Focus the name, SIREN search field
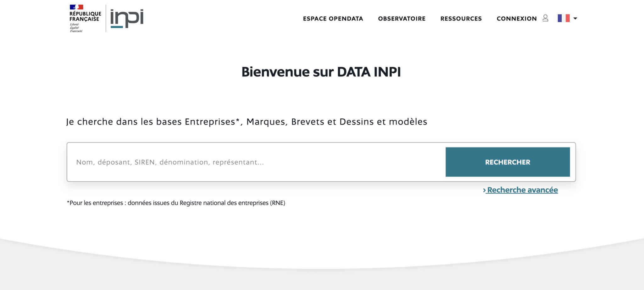The image size is (644, 290). point(256,162)
